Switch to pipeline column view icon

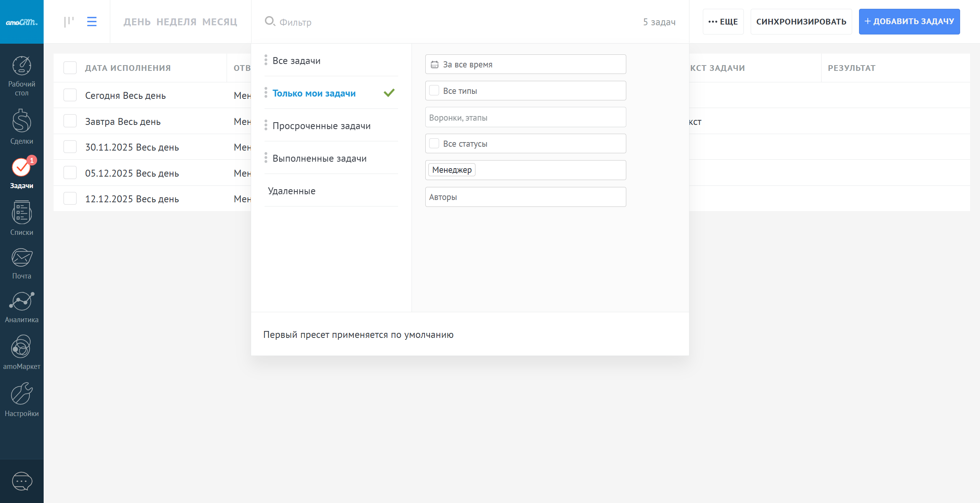tap(69, 22)
